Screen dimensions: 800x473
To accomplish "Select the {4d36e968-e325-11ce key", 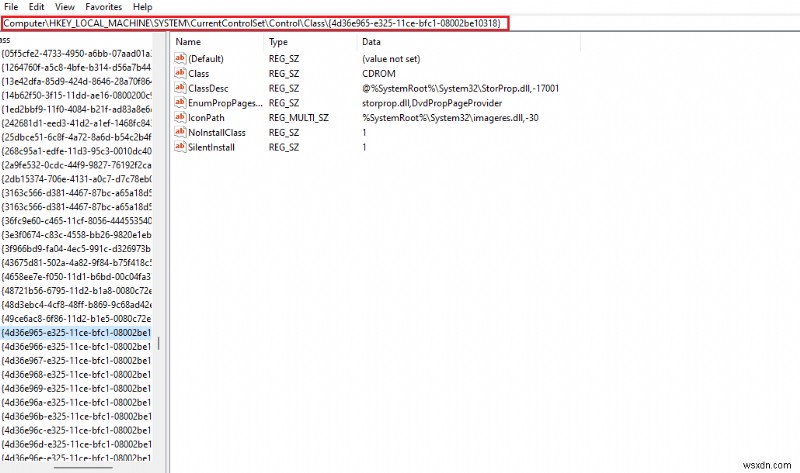I will [x=76, y=375].
